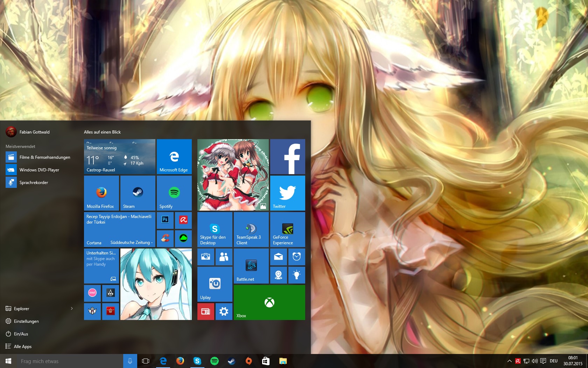
Task: Show hidden system tray icons
Action: point(510,361)
